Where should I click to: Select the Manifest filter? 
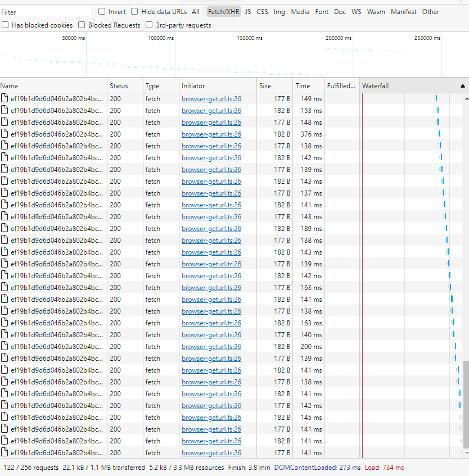[x=403, y=12]
